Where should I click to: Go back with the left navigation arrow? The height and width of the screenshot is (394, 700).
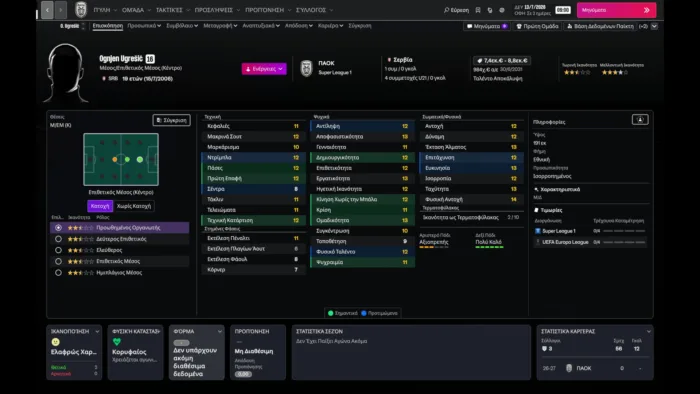(47, 10)
